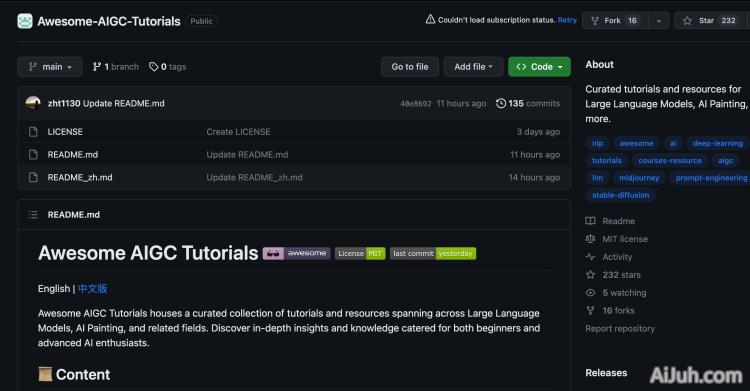The image size is (750, 391).
Task: Click the book icon beside Readme
Action: (x=591, y=221)
